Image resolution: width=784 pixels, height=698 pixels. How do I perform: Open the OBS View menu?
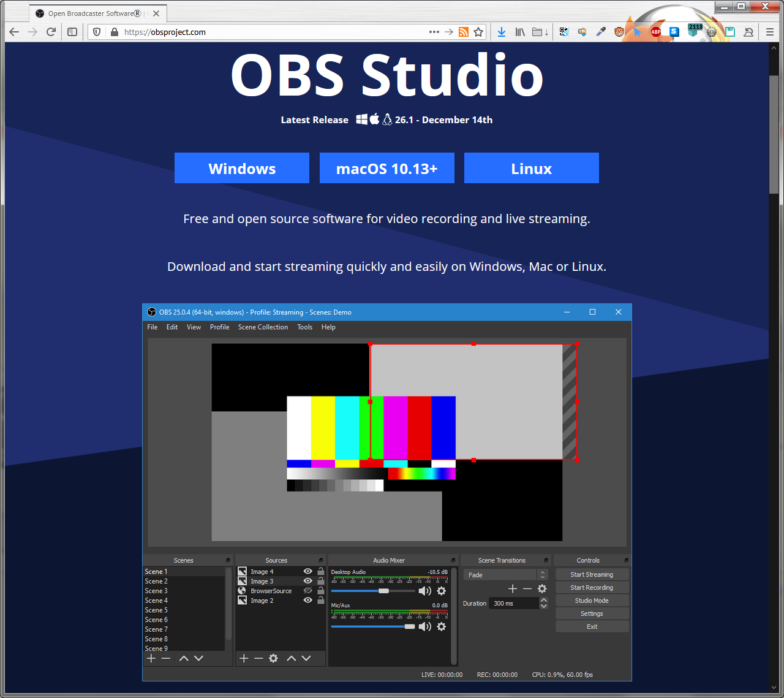[194, 327]
